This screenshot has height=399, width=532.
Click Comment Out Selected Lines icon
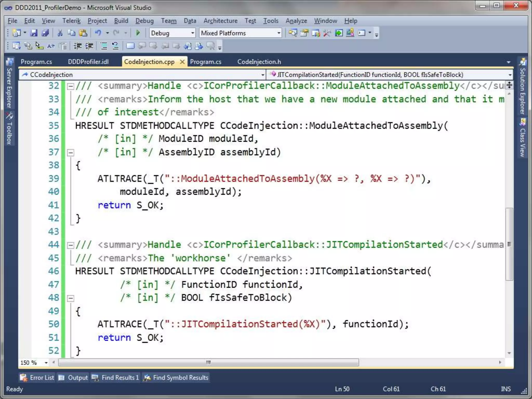click(104, 46)
